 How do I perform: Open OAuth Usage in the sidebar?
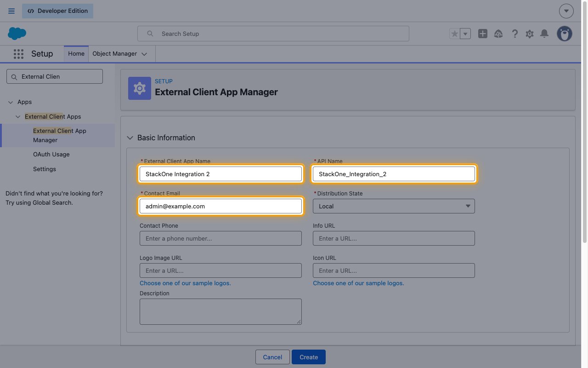pyautogui.click(x=51, y=155)
